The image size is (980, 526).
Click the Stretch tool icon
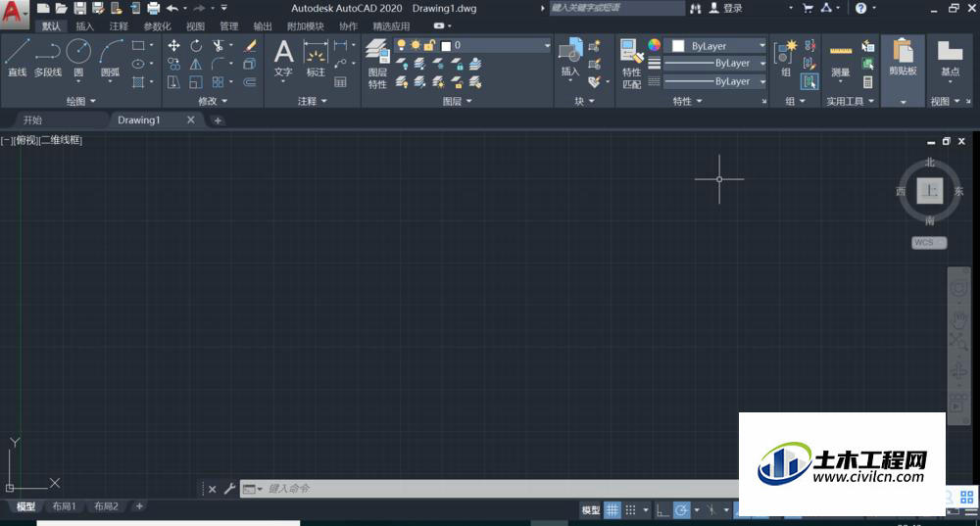173,82
